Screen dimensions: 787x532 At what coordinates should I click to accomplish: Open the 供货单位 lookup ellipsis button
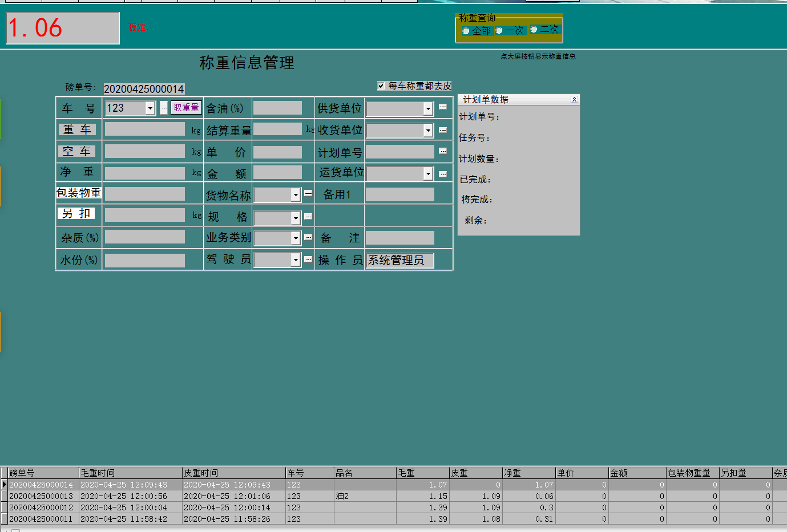[442, 108]
